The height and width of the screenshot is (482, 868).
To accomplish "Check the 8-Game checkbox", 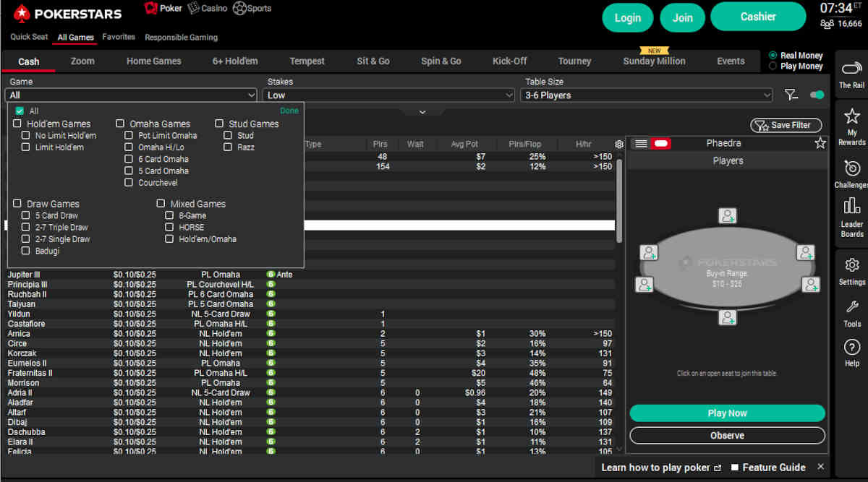I will (x=169, y=215).
